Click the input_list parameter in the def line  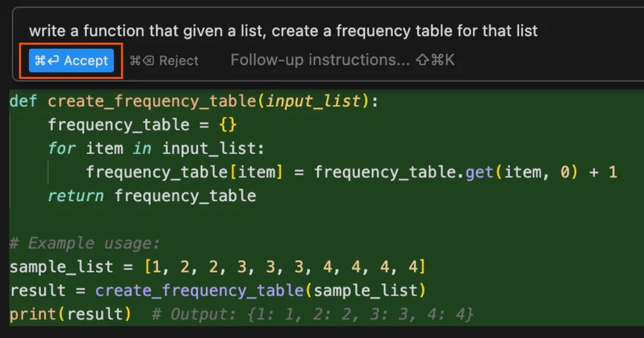pyautogui.click(x=313, y=101)
